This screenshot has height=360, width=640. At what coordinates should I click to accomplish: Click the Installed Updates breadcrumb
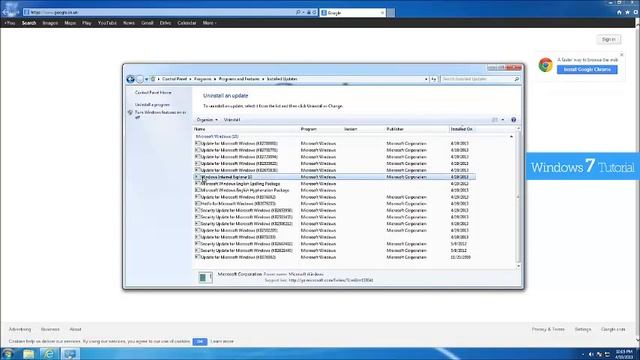point(282,79)
